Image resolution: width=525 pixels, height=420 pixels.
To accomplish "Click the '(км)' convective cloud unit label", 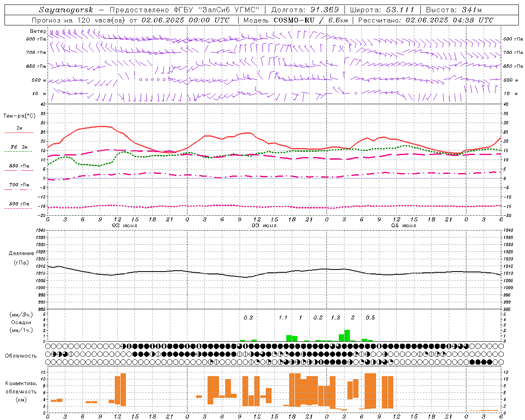I will [21, 399].
